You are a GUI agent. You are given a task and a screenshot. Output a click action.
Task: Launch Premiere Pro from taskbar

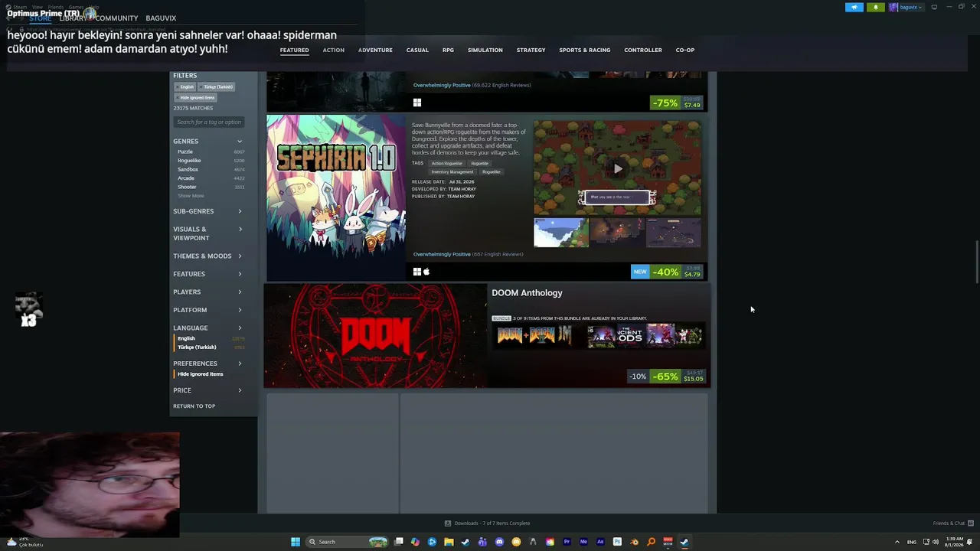(567, 542)
